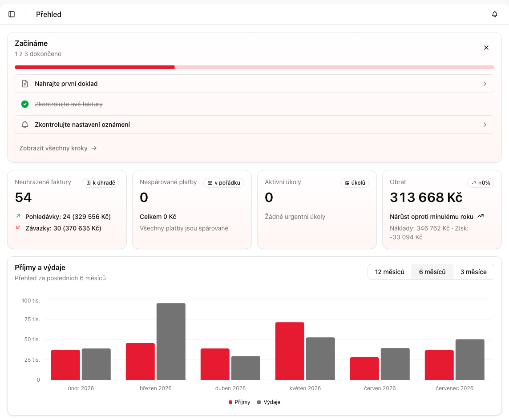Click bell icon in Zkontrolujte nastavení oznámení row
This screenshot has height=420, width=509.
25,125
